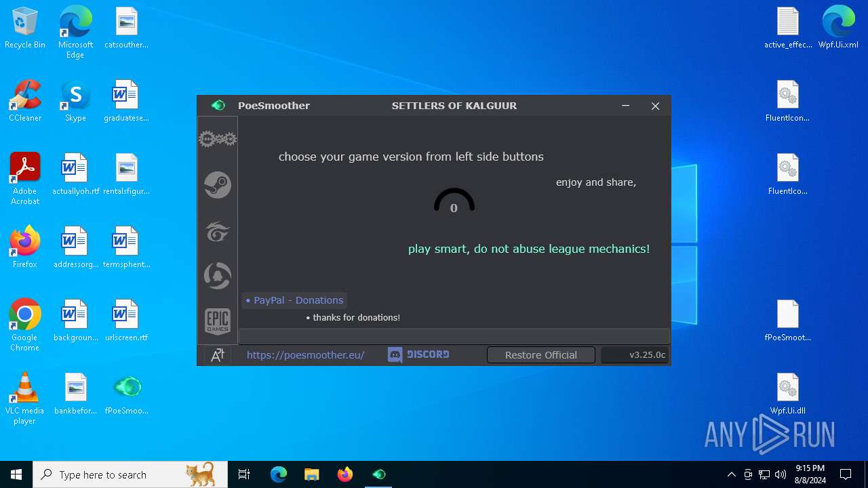Viewport: 868px width, 488px height.
Task: Select the fPoeSmoo green orb desktop icon
Action: (126, 394)
